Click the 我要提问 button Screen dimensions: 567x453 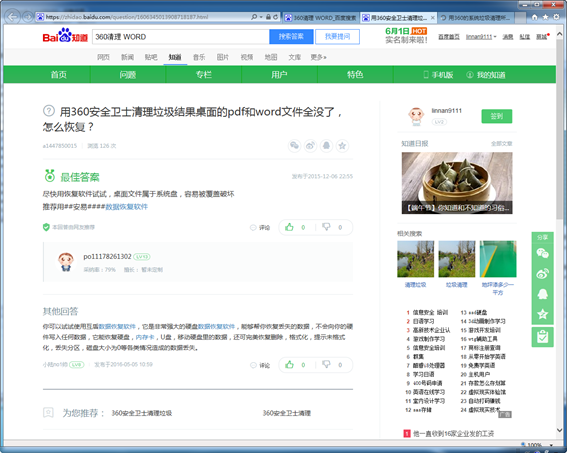[337, 37]
